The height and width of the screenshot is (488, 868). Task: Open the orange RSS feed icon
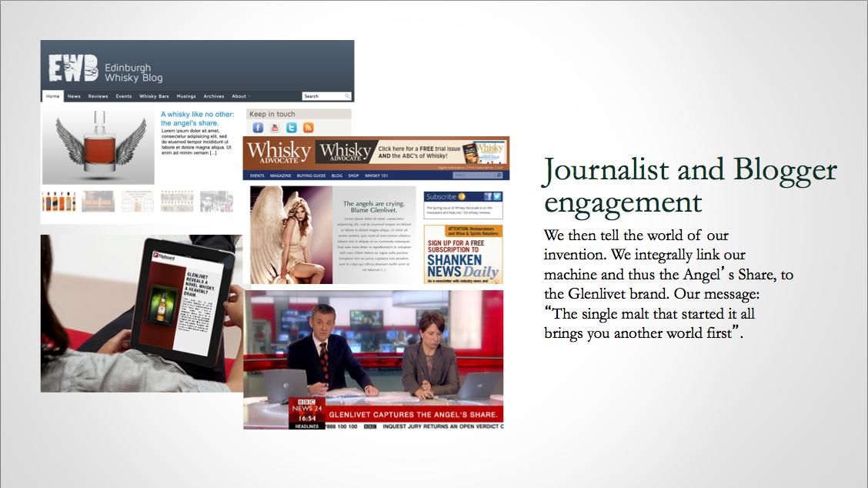click(x=309, y=128)
